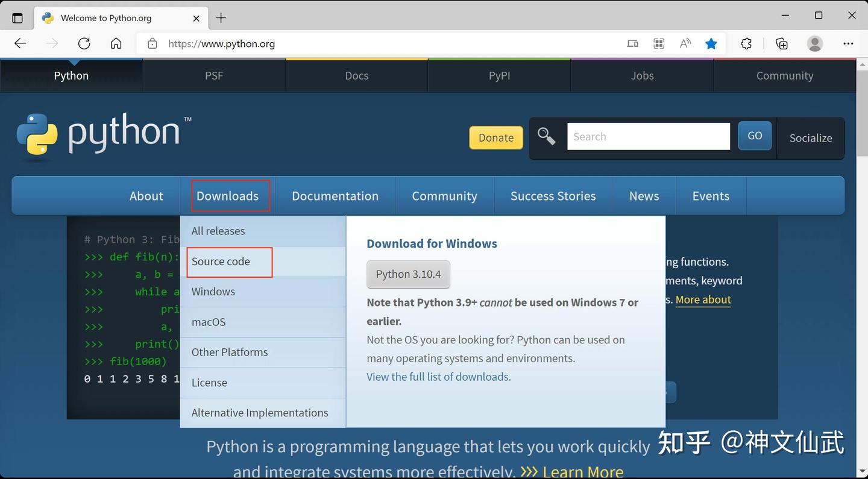Image resolution: width=868 pixels, height=479 pixels.
Task: Download Python 3.10.4 for Windows
Action: 408,274
